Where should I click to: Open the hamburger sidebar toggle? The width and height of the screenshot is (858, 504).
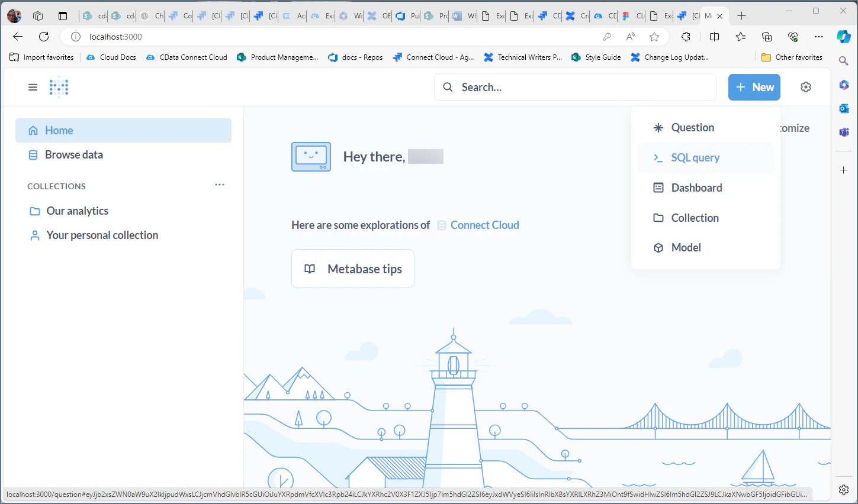[33, 86]
